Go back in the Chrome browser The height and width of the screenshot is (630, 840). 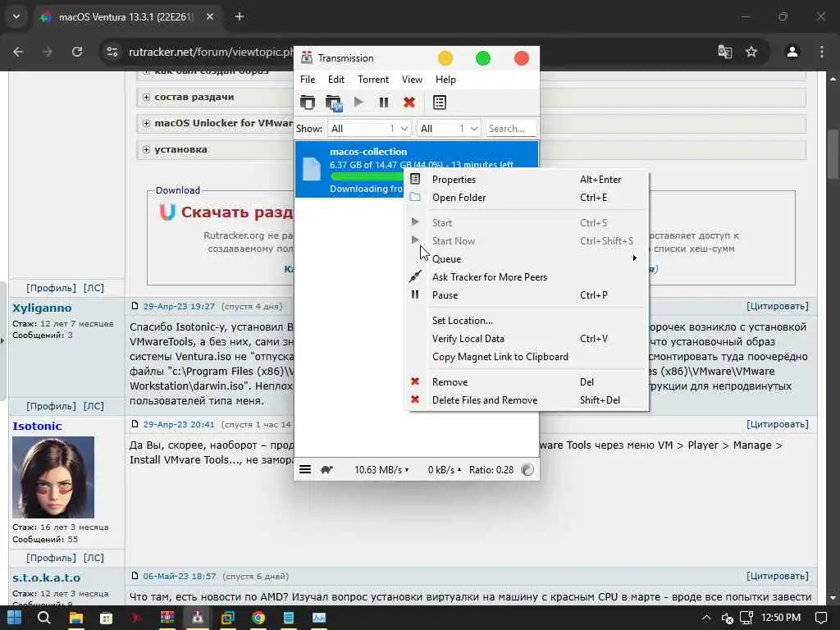18,52
